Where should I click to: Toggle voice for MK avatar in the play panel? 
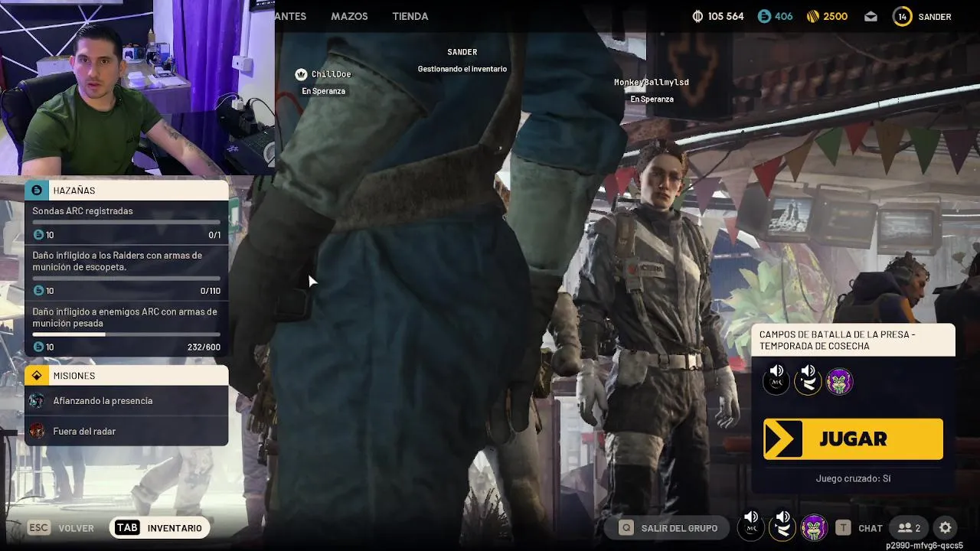pos(776,380)
